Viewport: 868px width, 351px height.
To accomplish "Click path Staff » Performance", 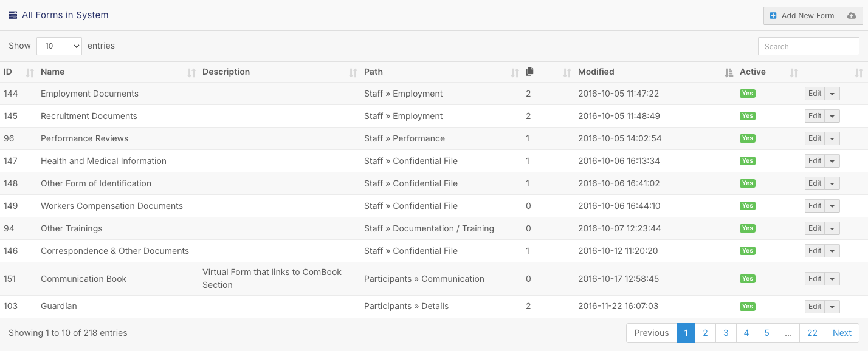I will (x=404, y=138).
